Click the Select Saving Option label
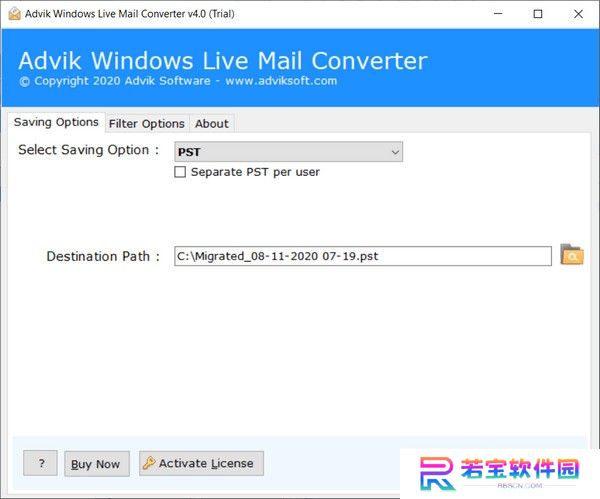This screenshot has width=600, height=499. click(88, 150)
